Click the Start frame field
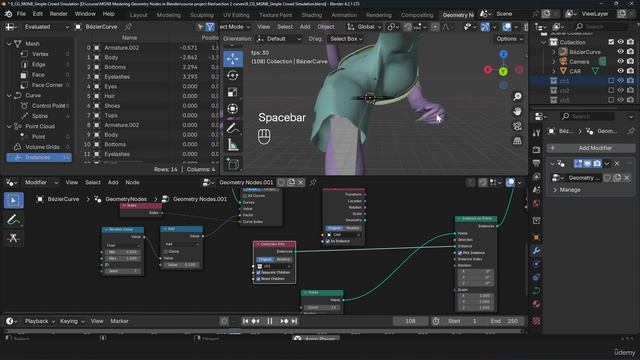 tap(462, 321)
